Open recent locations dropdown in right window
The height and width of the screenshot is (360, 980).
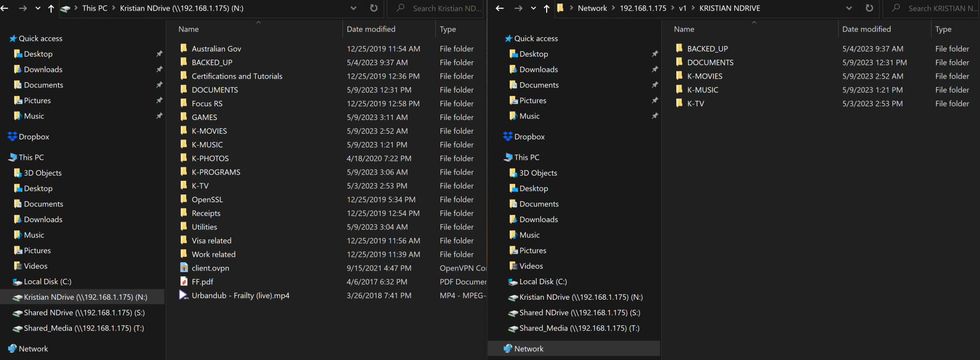point(533,8)
